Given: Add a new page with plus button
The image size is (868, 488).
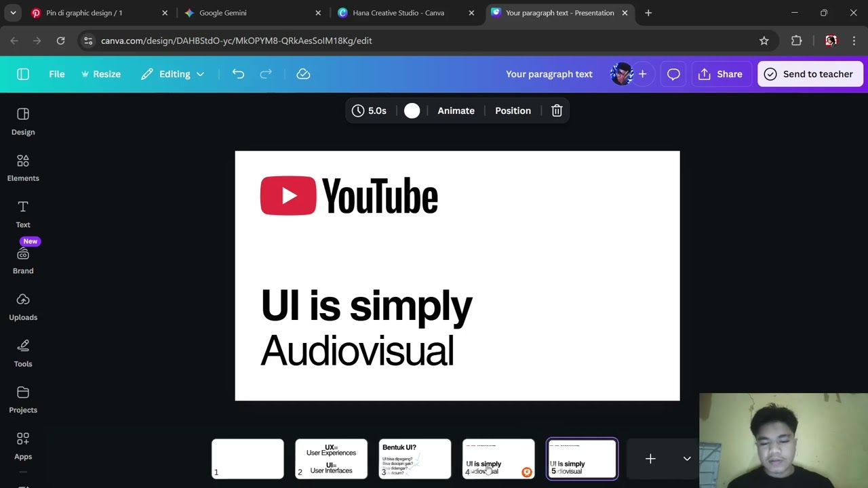Looking at the screenshot, I should click(650, 459).
